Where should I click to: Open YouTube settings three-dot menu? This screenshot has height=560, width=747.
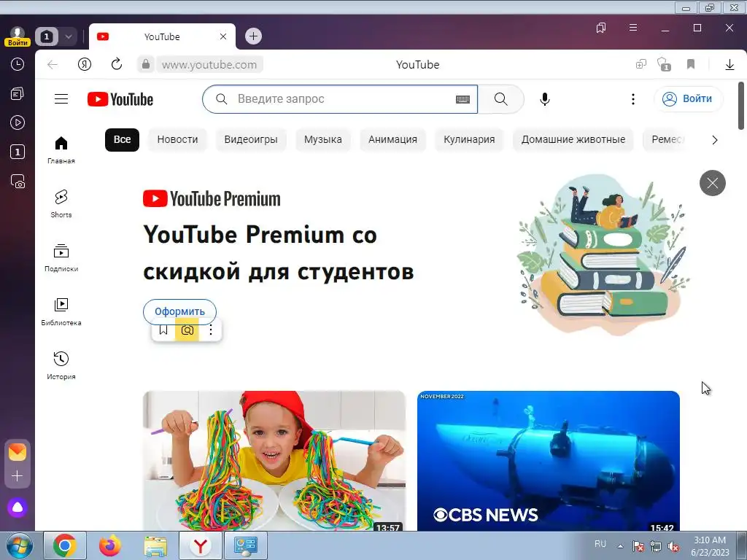(632, 99)
